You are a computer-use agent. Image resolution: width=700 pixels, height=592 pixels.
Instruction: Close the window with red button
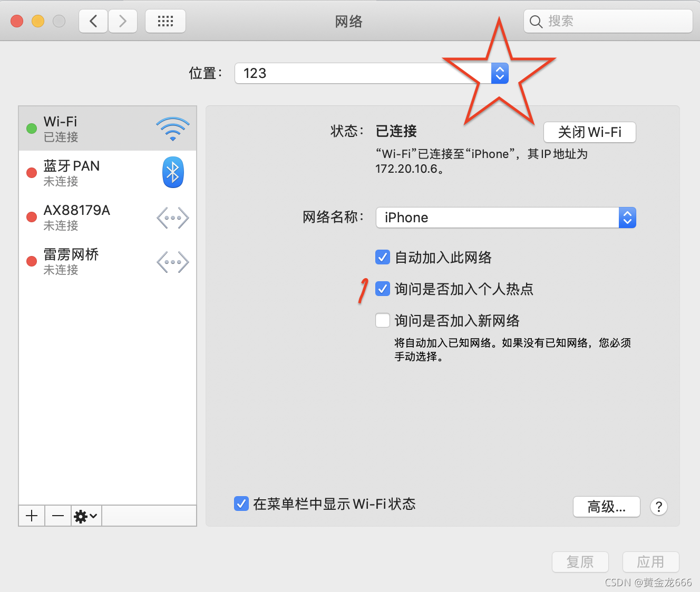click(17, 21)
